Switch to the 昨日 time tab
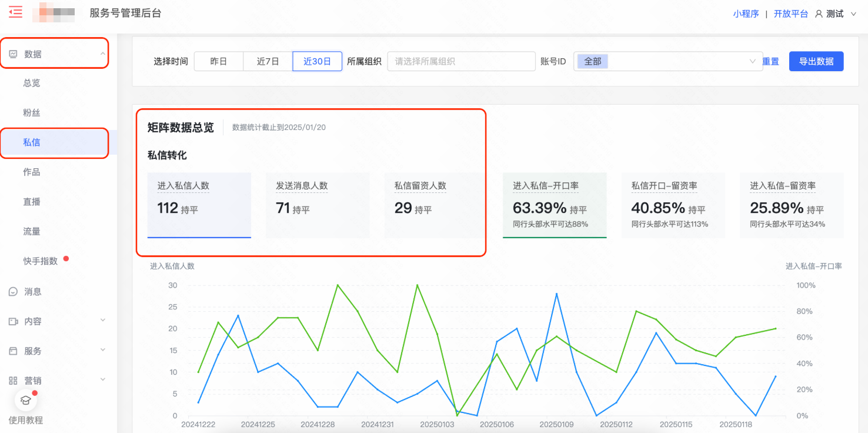This screenshot has height=433, width=868. (x=218, y=61)
